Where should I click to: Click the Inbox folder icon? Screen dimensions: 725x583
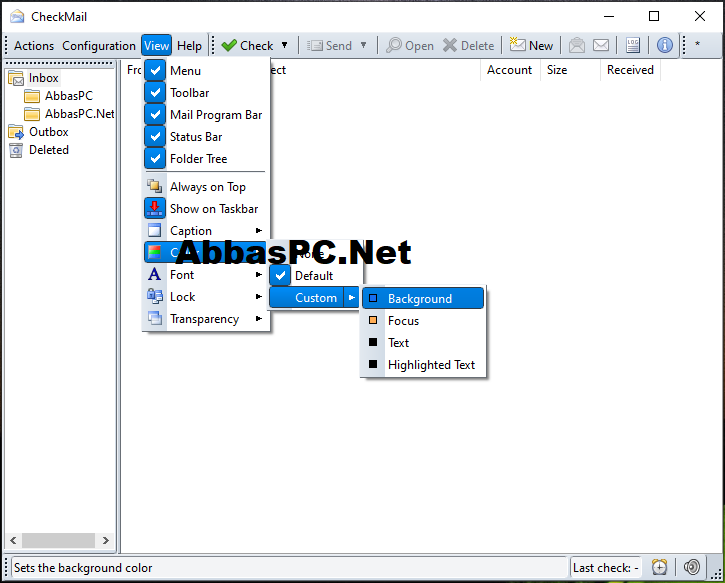(x=16, y=78)
